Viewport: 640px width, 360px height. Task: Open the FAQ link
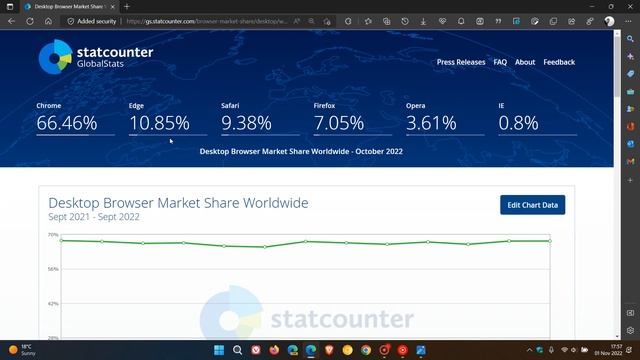click(500, 62)
